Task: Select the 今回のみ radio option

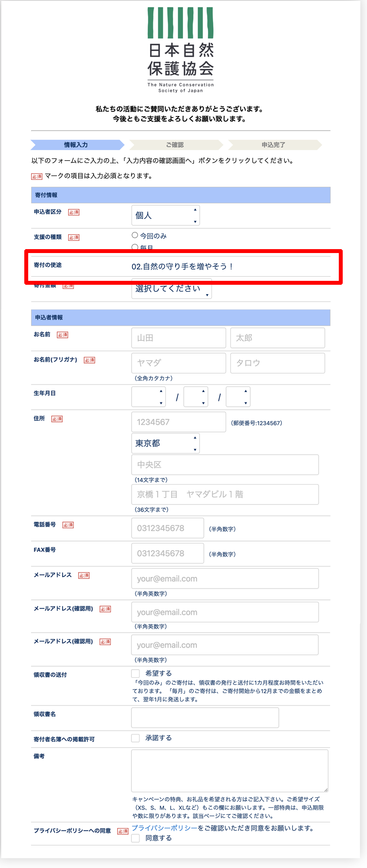Action: click(135, 235)
